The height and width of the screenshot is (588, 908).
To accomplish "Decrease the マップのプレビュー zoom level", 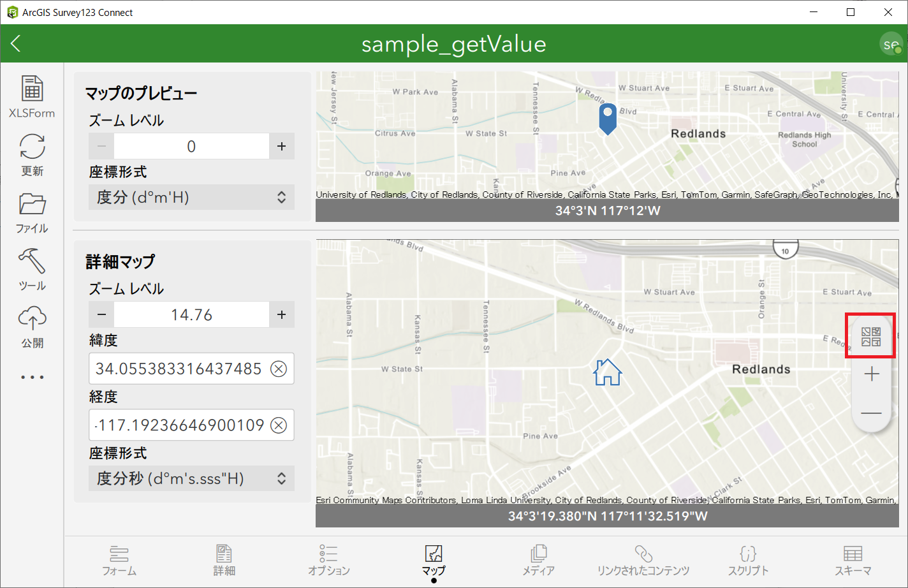I will [x=101, y=146].
